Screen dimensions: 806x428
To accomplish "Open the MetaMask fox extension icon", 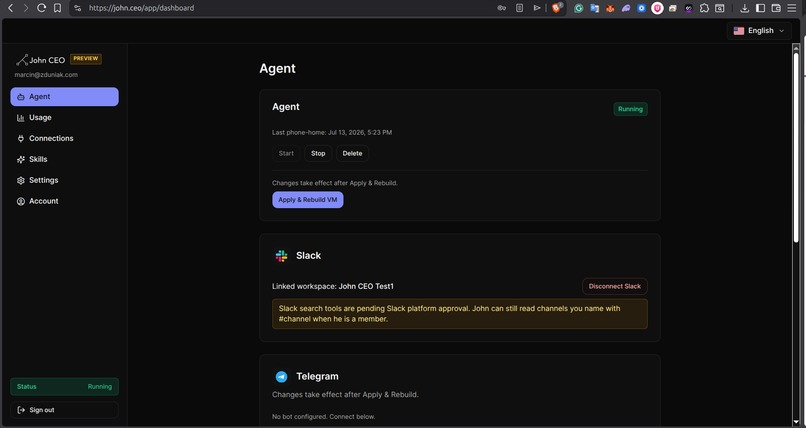I will 610,8.
